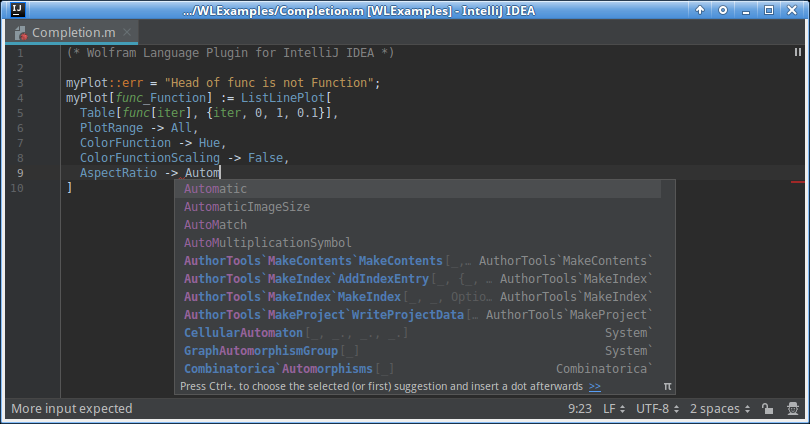
Task: Toggle the read-only lock icon in status bar
Action: [768, 409]
